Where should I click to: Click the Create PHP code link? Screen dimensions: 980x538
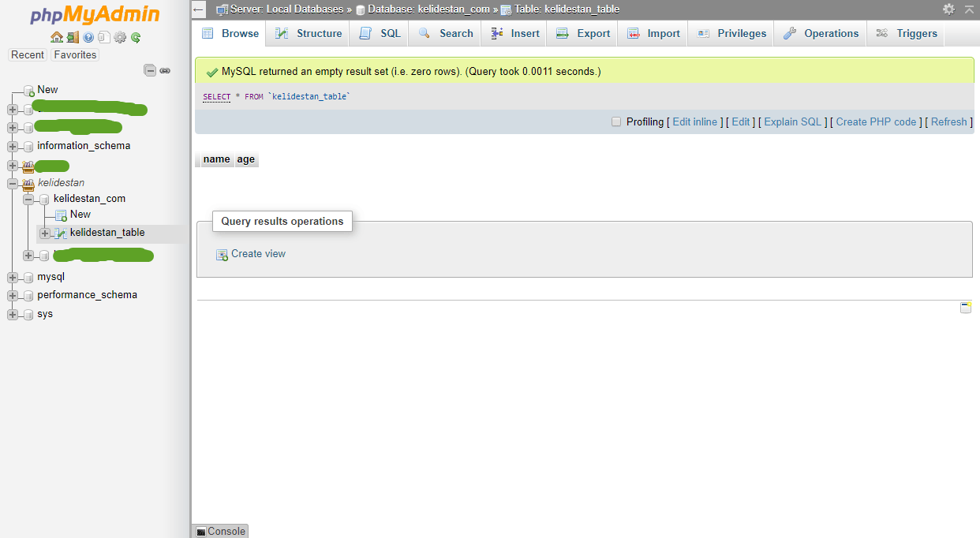point(877,121)
